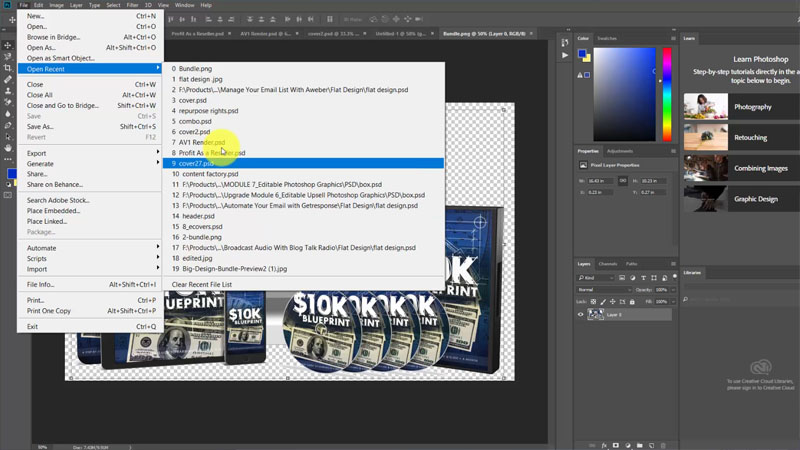Create new adjustment layer from Layers footer
The image size is (800, 450).
click(x=628, y=443)
